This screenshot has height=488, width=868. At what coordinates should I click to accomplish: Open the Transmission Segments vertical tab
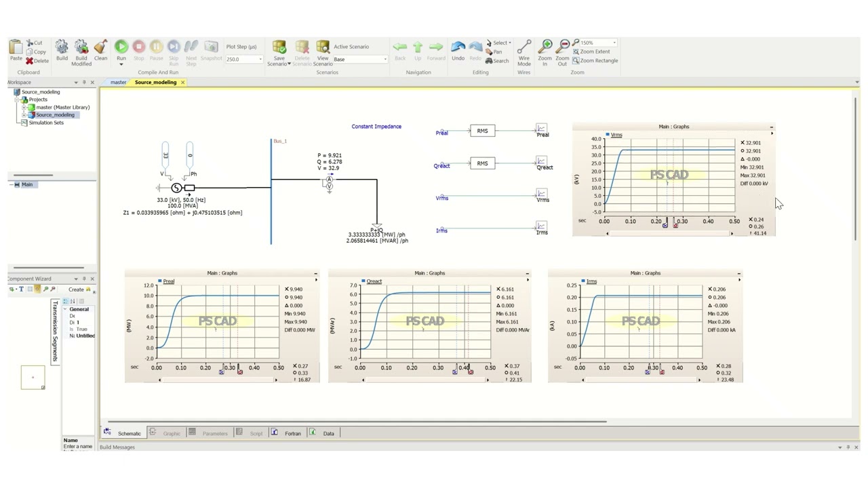[55, 331]
